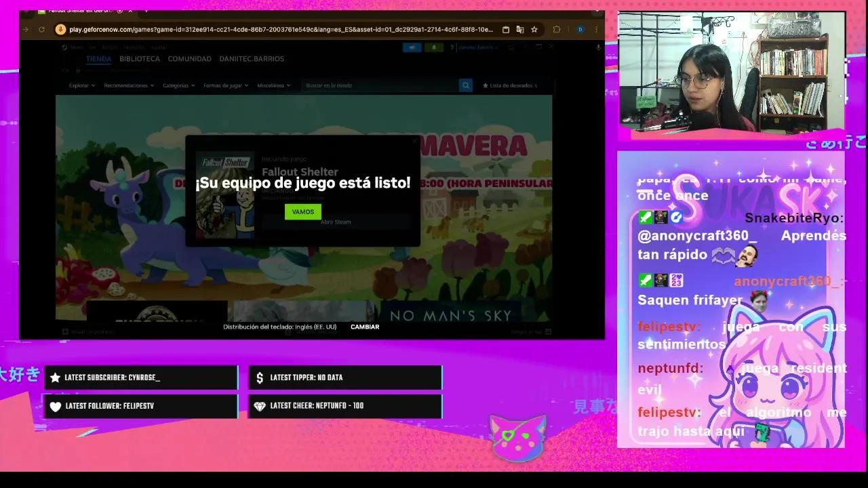
Task: Click the heart icon beside Latest Follower
Action: tap(56, 407)
